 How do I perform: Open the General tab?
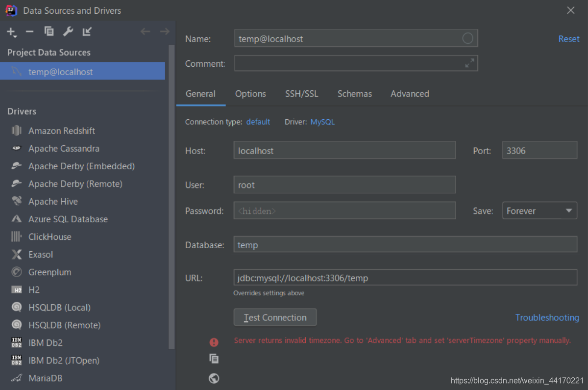click(200, 94)
